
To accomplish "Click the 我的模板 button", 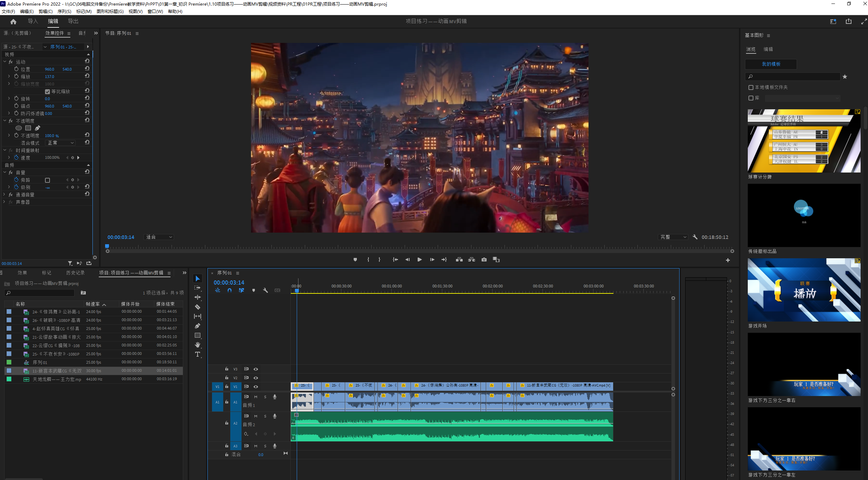I will point(771,64).
